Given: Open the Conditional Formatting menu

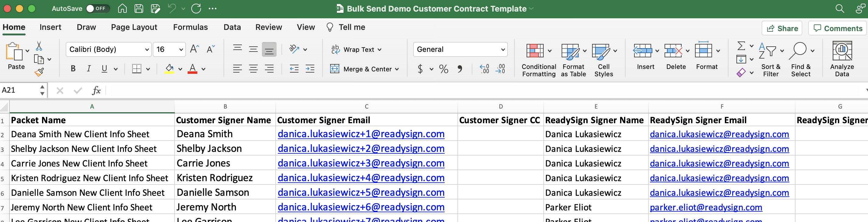Looking at the screenshot, I should pos(538,60).
